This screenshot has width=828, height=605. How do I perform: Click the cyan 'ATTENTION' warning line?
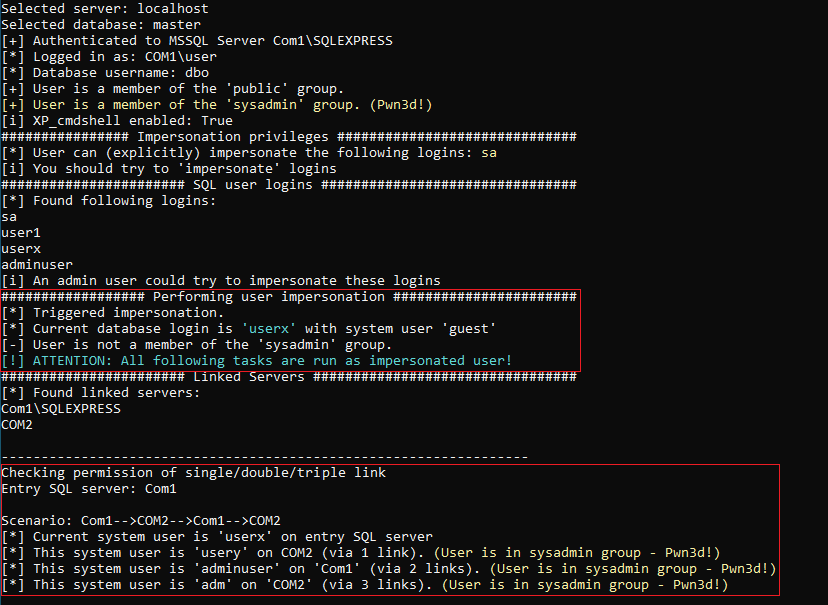[257, 361]
